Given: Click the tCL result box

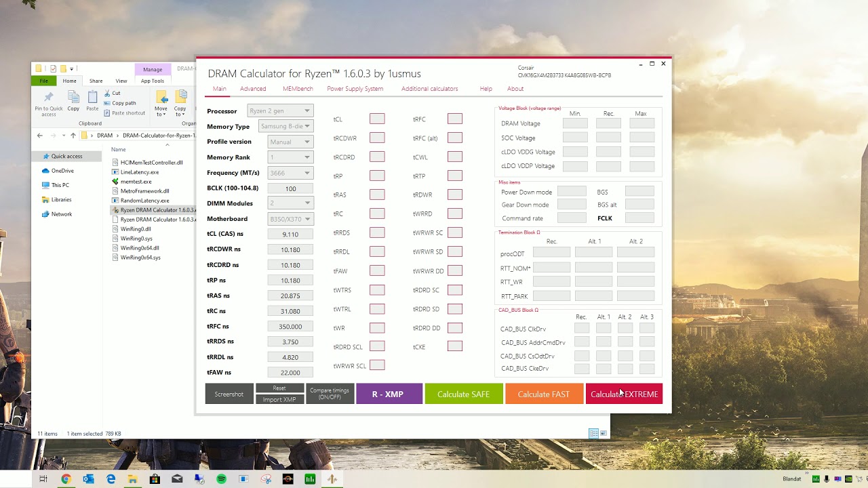Looking at the screenshot, I should click(x=377, y=119).
